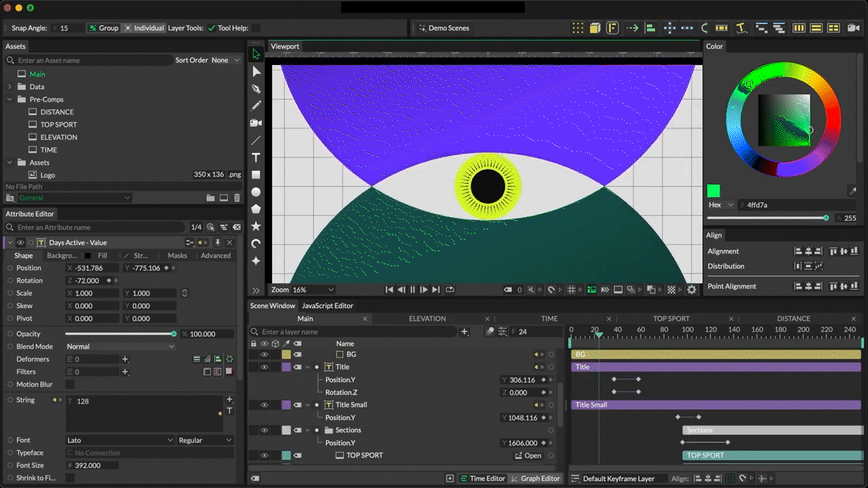This screenshot has height=488, width=868.
Task: Select the Text tool
Action: click(256, 157)
